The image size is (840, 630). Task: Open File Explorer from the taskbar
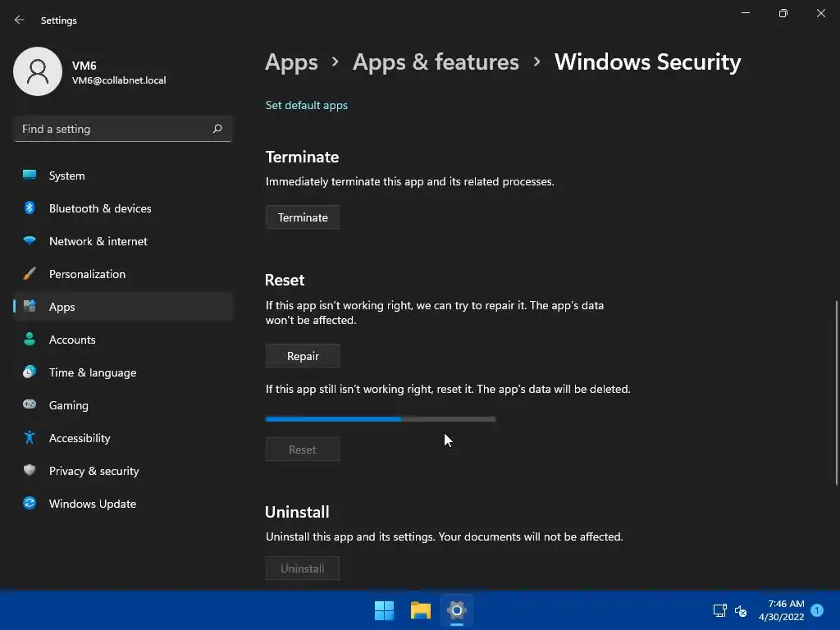coord(421,610)
